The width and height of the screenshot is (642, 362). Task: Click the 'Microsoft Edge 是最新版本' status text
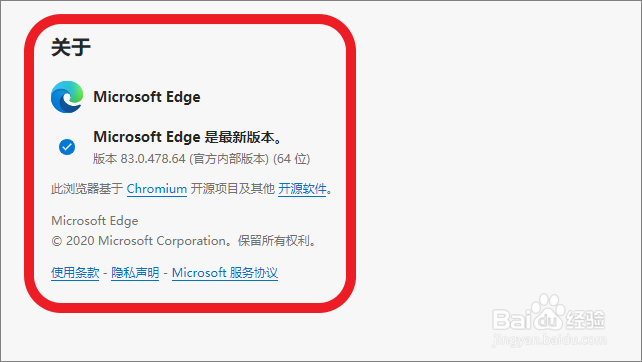coord(188,137)
